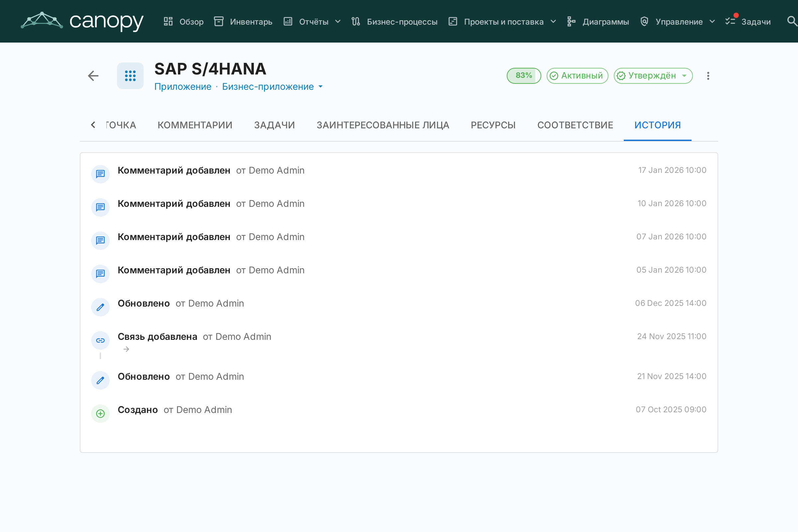The image size is (798, 532).
Task: Click pencil icon for 21 Nov 2025 update
Action: tap(100, 380)
